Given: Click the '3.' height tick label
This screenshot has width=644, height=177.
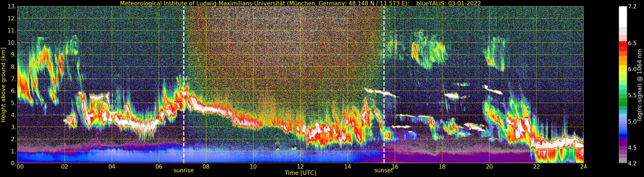Looking at the screenshot, I should (14, 127).
